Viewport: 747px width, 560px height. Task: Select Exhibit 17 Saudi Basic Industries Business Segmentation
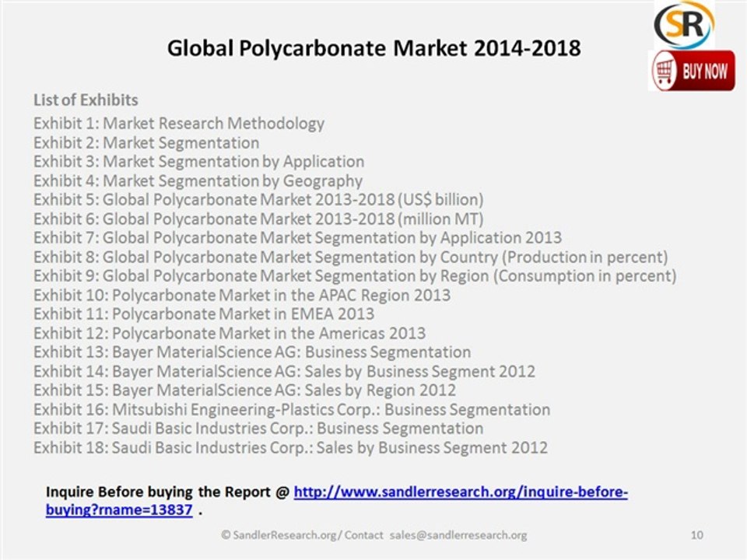pos(258,429)
